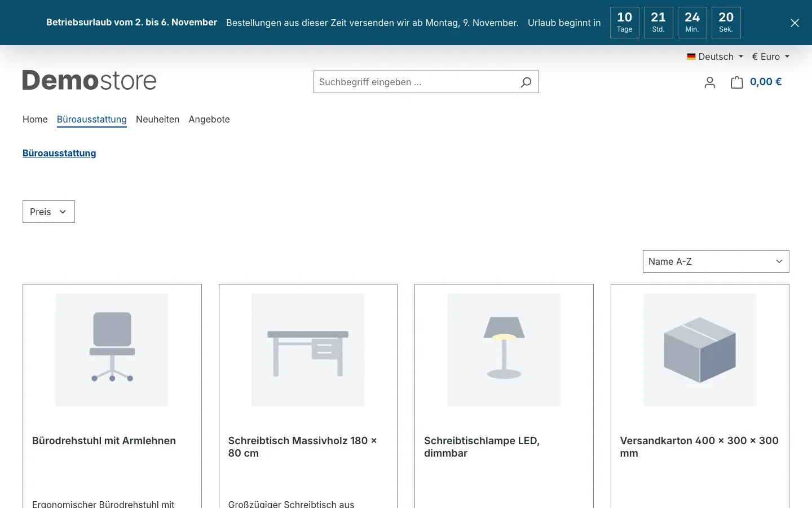
Task: Open the shopping cart bag icon
Action: (737, 82)
